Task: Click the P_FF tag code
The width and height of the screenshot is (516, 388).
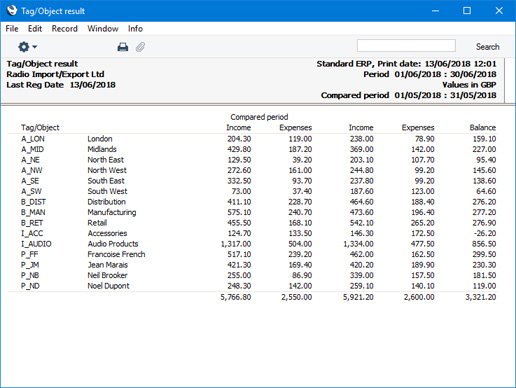Action: tap(30, 254)
